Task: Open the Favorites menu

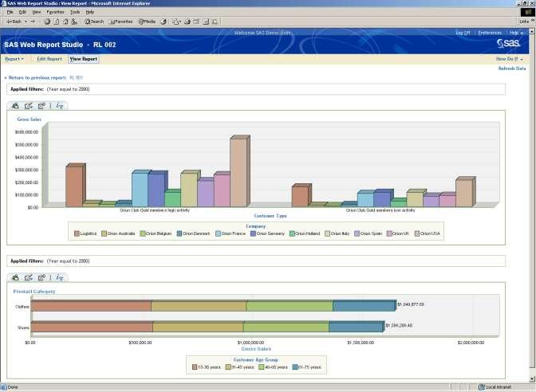Action: click(x=55, y=12)
